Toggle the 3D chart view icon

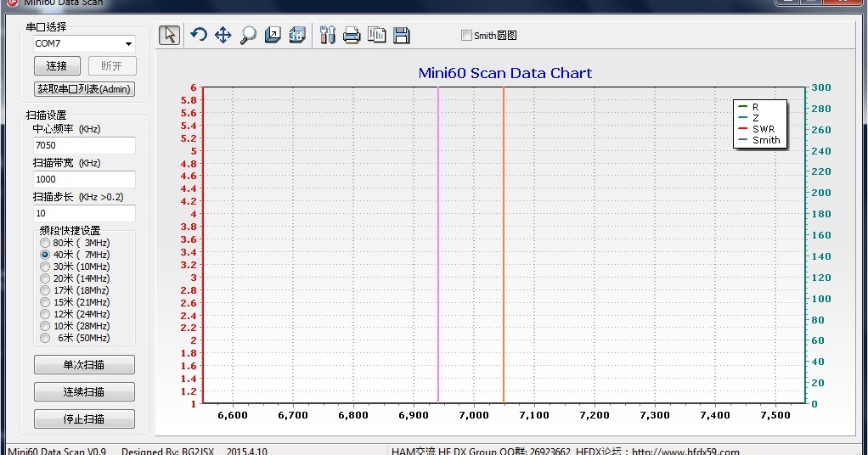pyautogui.click(x=297, y=35)
